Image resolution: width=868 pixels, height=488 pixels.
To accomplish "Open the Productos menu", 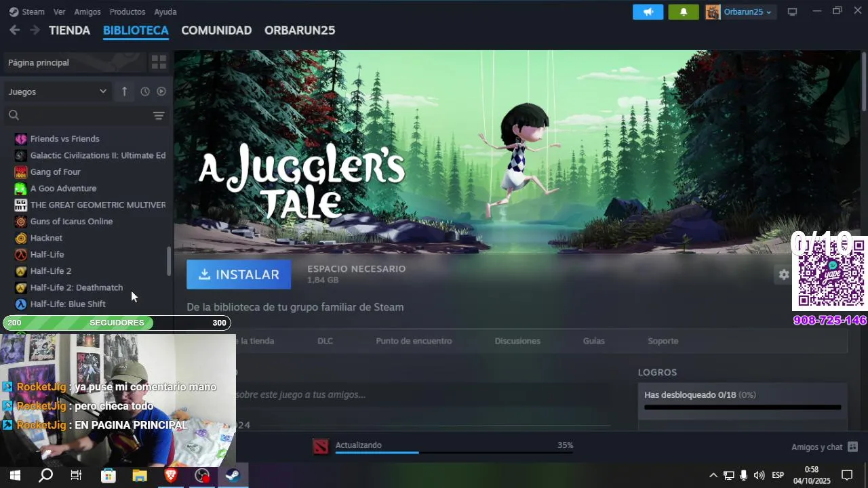I will tap(127, 12).
